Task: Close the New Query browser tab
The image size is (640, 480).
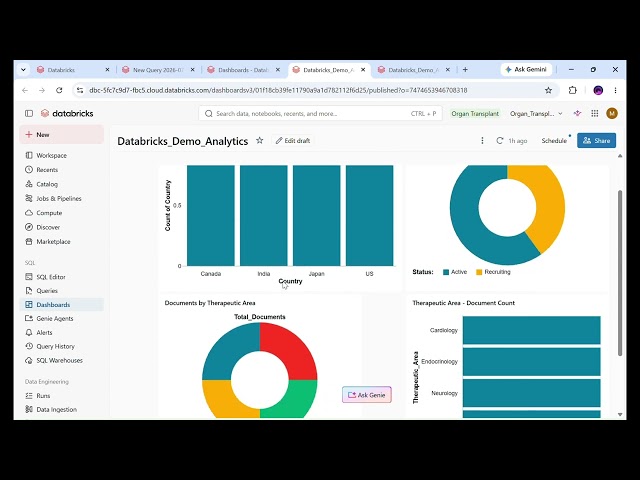Action: (193, 70)
